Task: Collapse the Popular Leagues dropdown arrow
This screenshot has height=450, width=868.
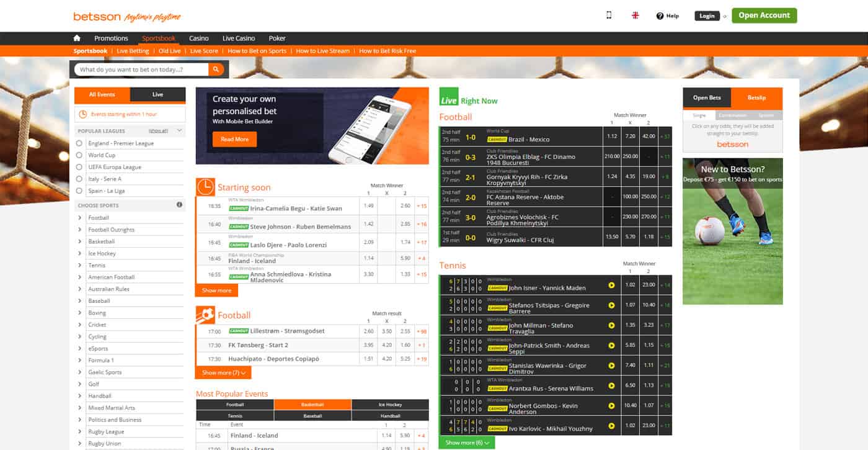Action: pos(179,131)
